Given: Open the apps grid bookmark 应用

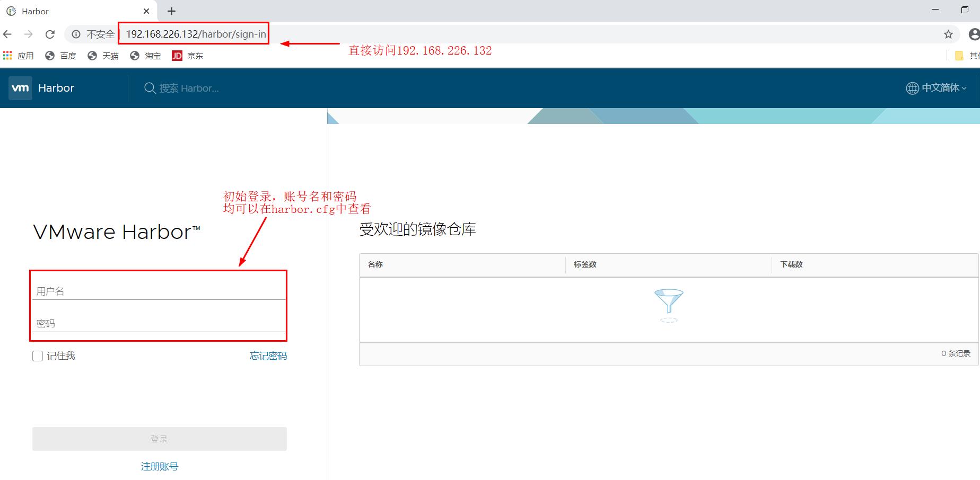Looking at the screenshot, I should pos(18,56).
